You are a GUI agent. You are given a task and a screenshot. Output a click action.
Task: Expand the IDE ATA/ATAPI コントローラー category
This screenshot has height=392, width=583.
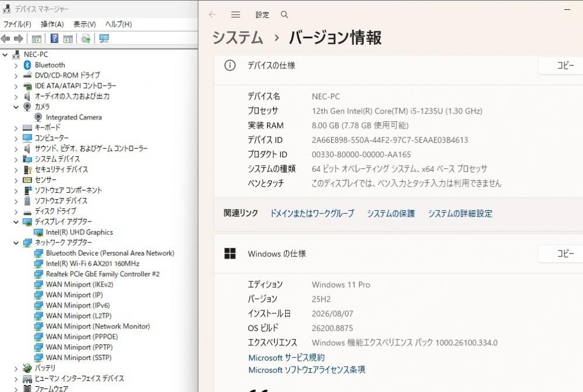point(16,86)
